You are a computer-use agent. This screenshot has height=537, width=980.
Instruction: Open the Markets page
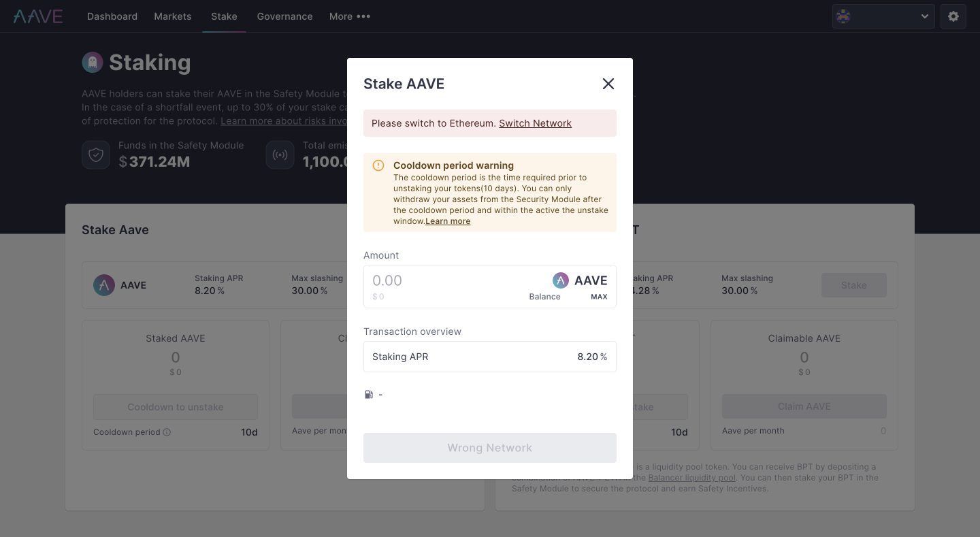[x=172, y=16]
